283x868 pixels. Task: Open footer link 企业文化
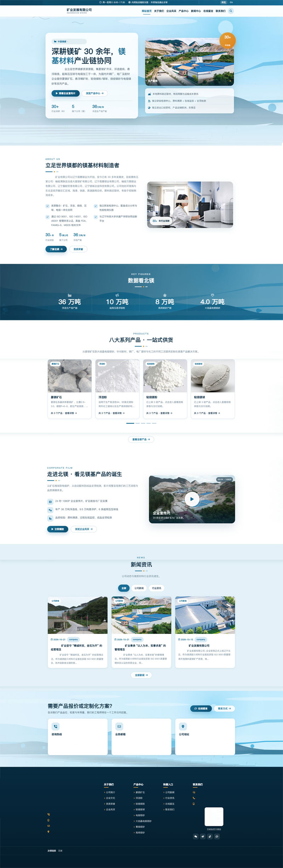110,798
